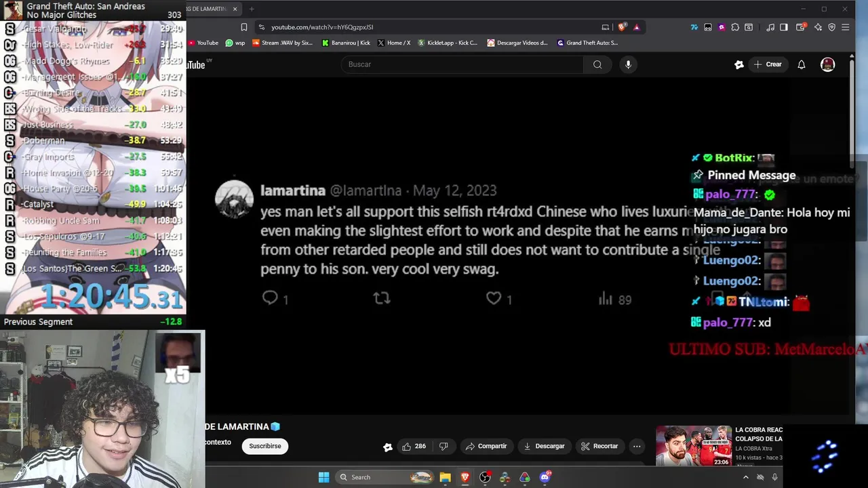Open the Windows Start button
The height and width of the screenshot is (488, 868).
coord(324,477)
